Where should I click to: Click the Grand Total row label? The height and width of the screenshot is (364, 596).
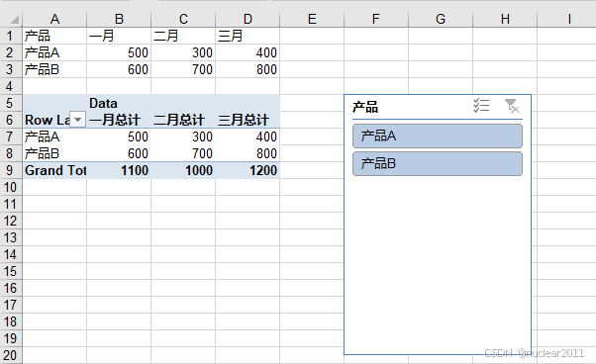pos(54,170)
